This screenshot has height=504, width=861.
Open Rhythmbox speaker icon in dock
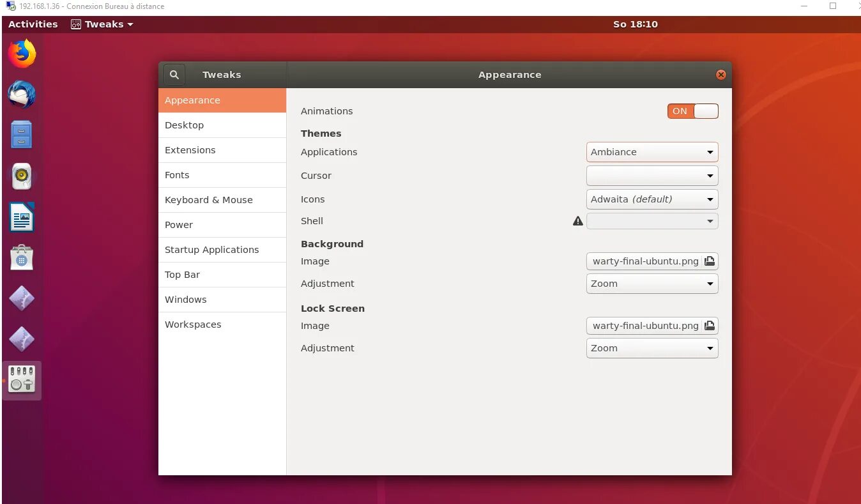click(22, 176)
